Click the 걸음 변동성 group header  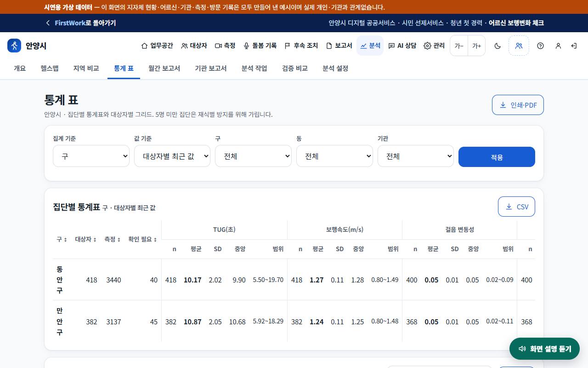[459, 230]
